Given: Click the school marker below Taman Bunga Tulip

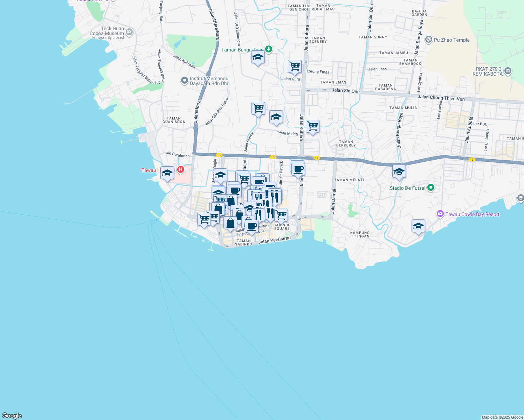Looking at the screenshot, I should [258, 58].
